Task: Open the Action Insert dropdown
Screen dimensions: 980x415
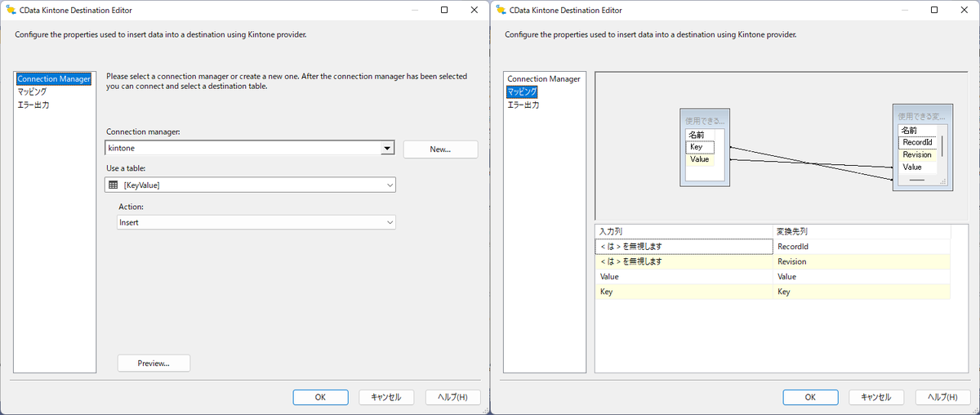Action: [256, 222]
